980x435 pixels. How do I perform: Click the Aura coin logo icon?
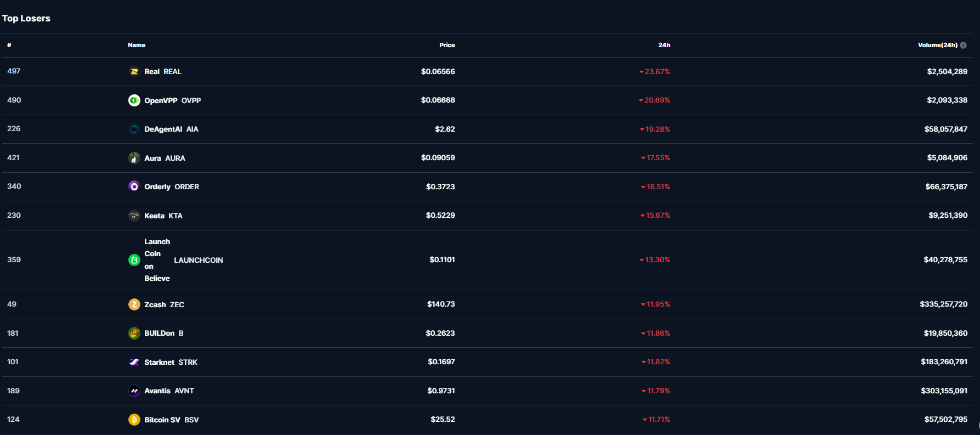click(x=134, y=158)
